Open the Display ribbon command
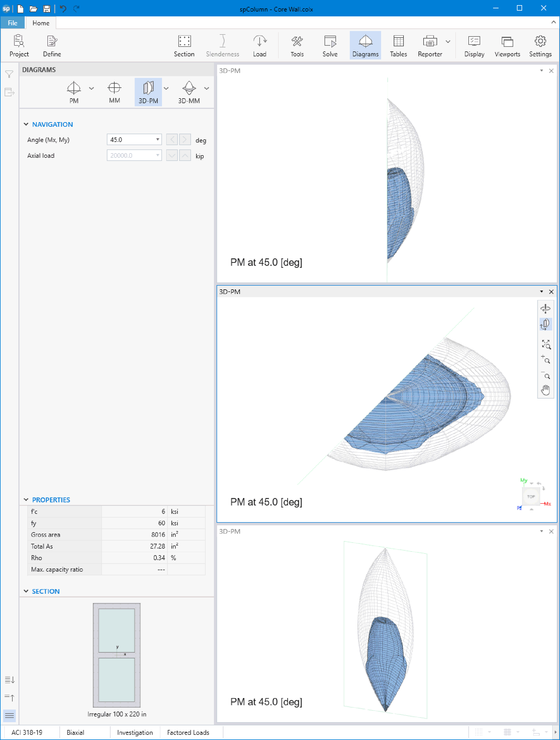 474,45
